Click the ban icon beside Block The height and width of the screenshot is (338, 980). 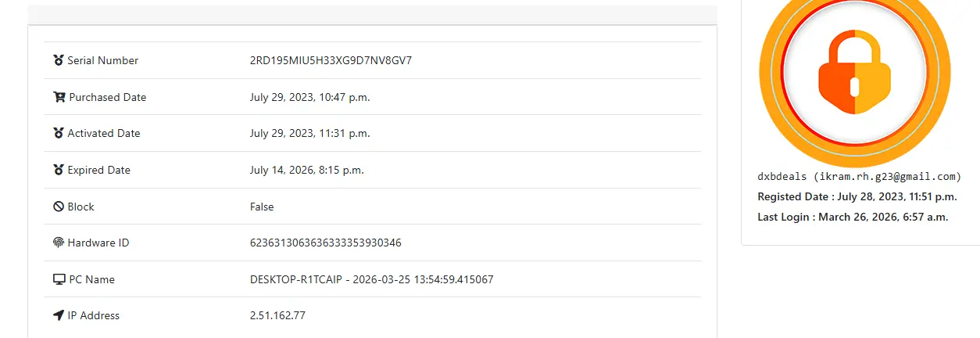(x=59, y=207)
